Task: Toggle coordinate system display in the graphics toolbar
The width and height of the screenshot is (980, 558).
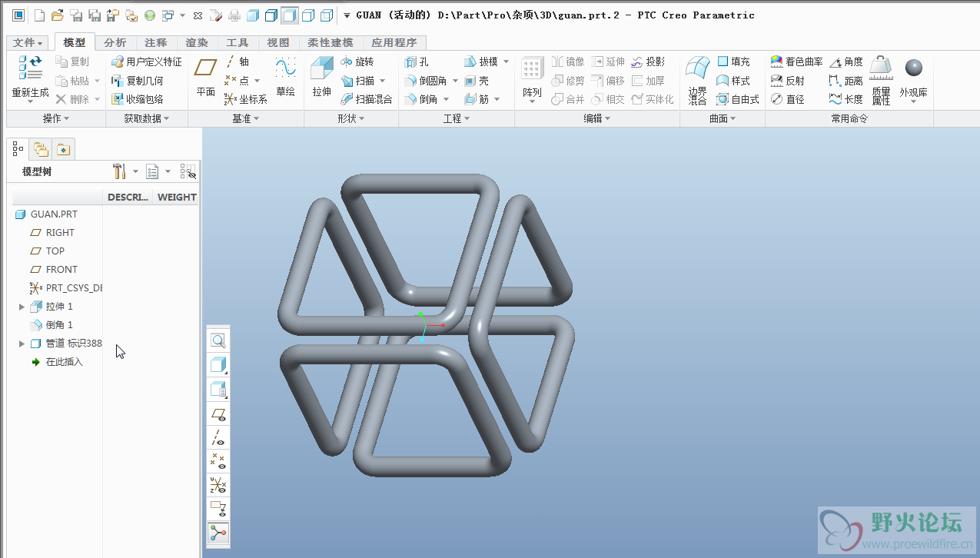Action: pos(218,485)
